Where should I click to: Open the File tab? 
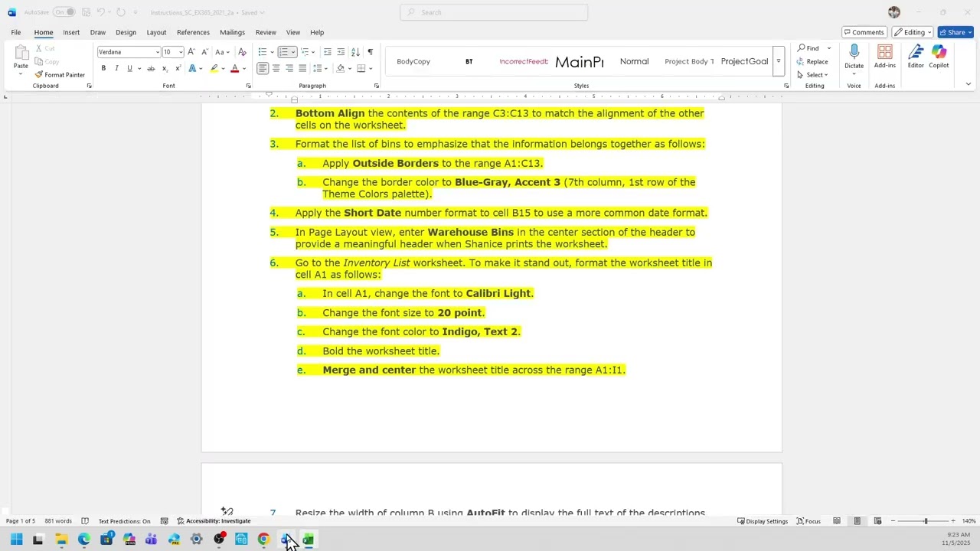pyautogui.click(x=15, y=32)
